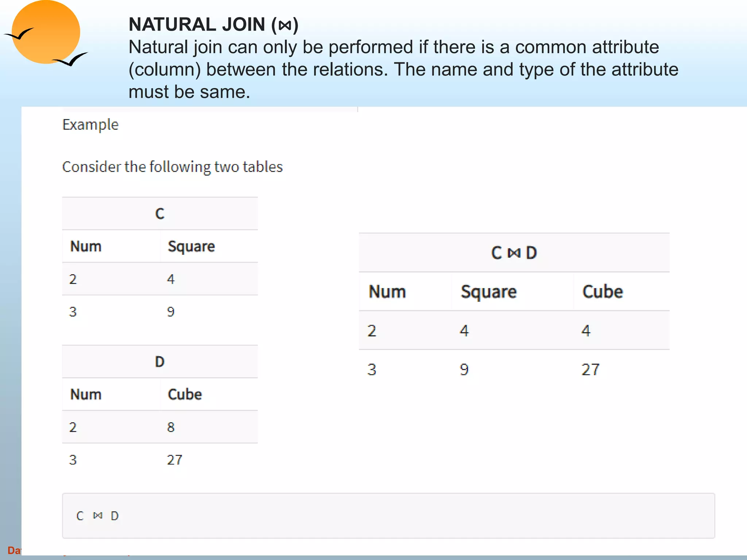Click the Num header in table C
Image resolution: width=747 pixels, height=560 pixels.
click(86, 246)
